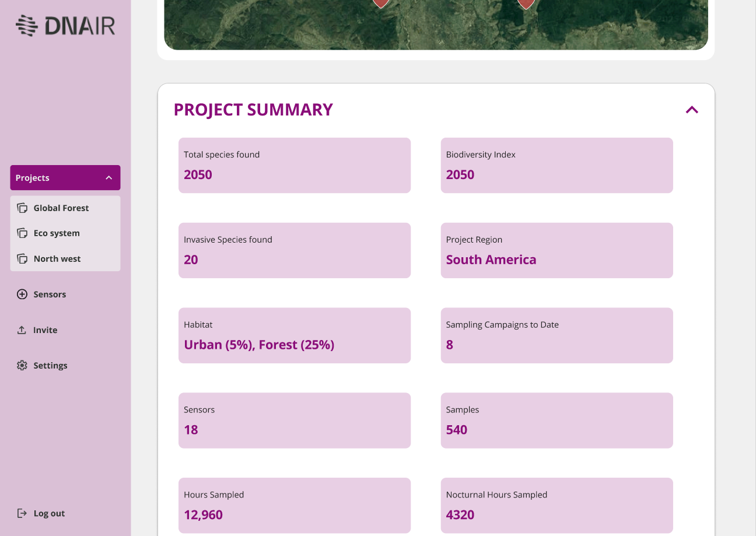The height and width of the screenshot is (536, 756).
Task: Click the Eco system project icon
Action: click(22, 233)
